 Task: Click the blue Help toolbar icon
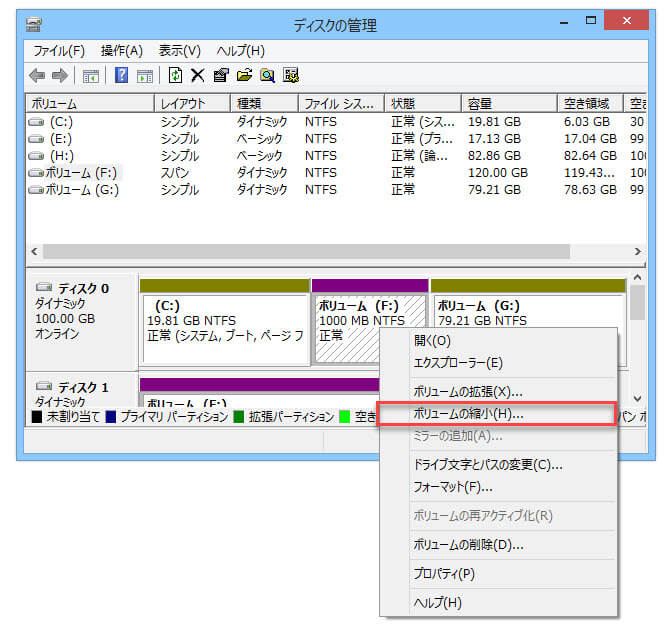(x=121, y=75)
